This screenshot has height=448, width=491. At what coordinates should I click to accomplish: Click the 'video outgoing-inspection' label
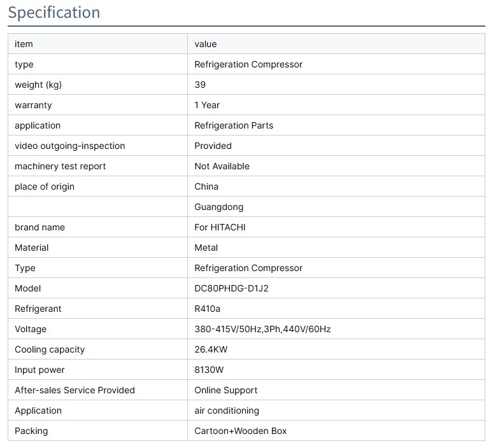click(x=70, y=146)
